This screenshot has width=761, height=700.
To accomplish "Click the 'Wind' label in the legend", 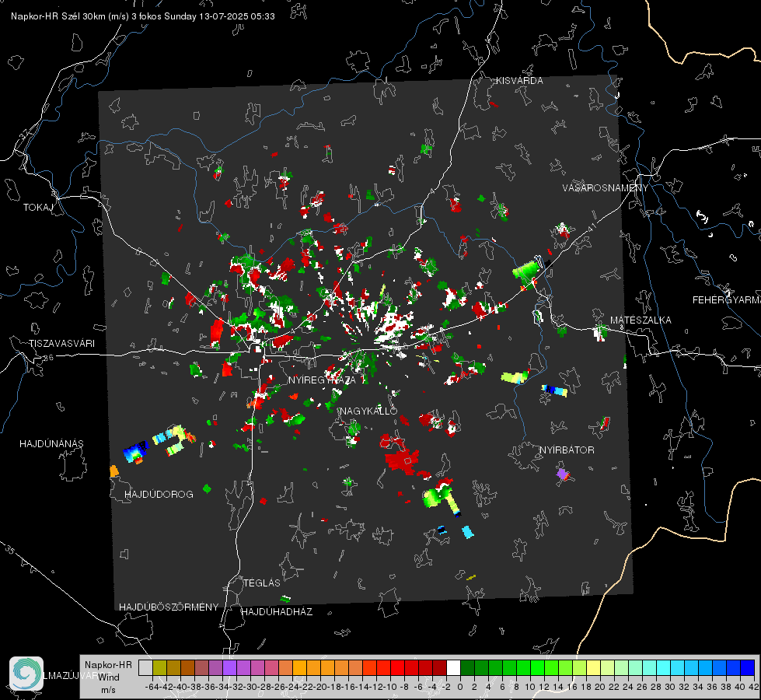I will click(109, 677).
